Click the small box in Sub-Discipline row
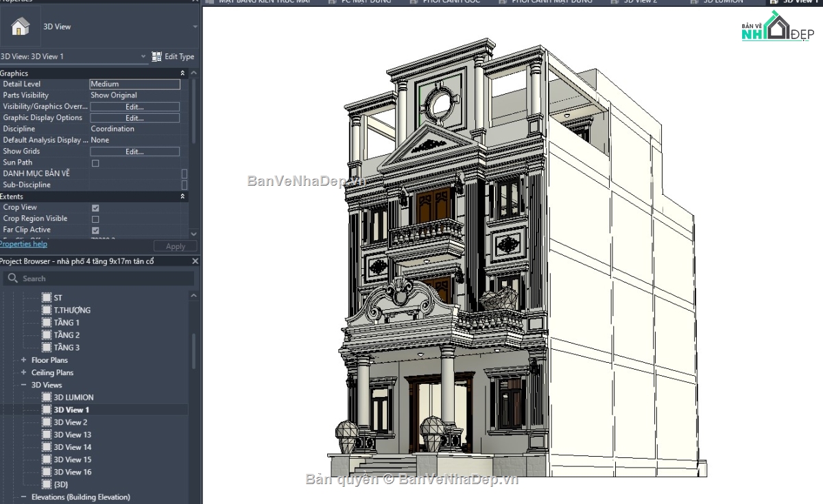The image size is (823, 504). point(184,185)
